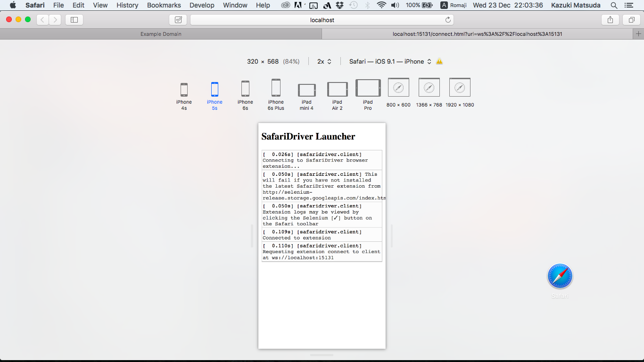644x362 pixels.
Task: Open the Help menu
Action: [263, 5]
